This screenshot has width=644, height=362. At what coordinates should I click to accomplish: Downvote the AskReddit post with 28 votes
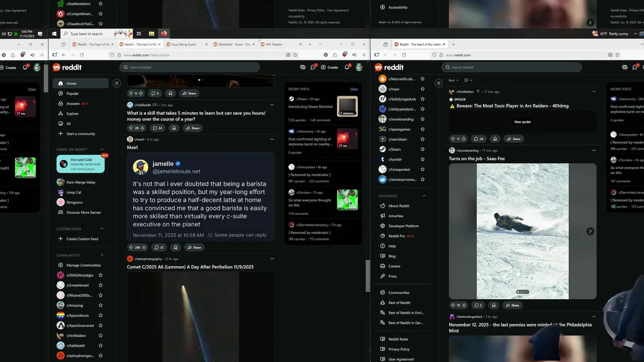click(142, 128)
